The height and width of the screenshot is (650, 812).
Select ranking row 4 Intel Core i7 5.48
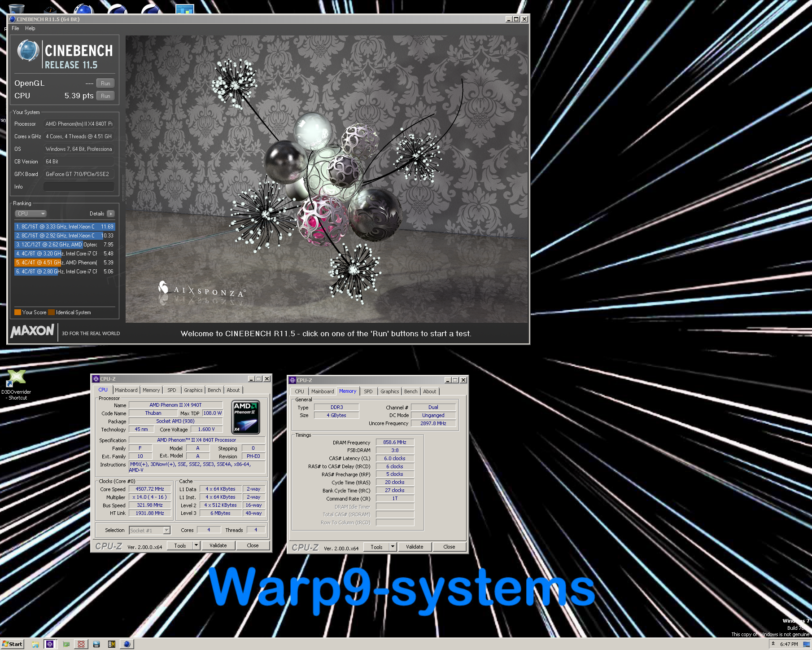pos(65,254)
